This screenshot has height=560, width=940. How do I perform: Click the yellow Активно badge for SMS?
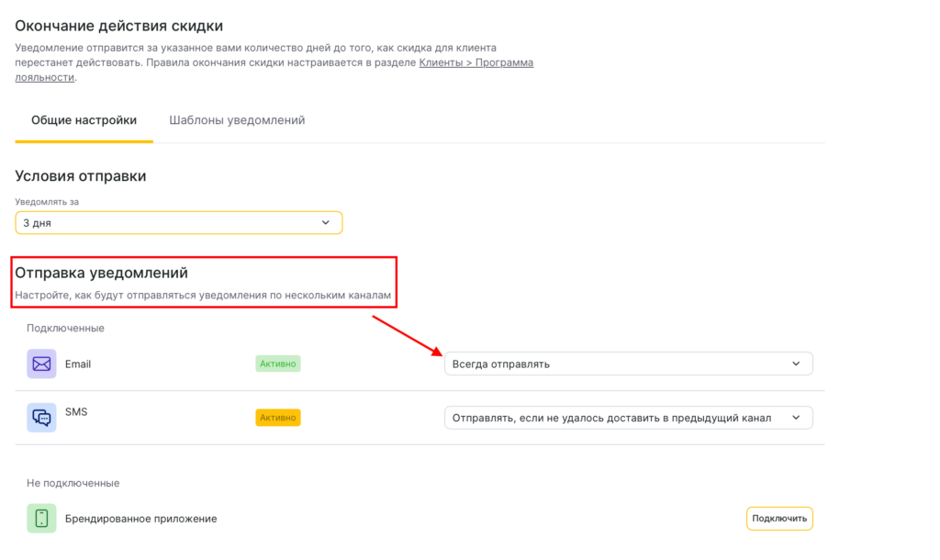278,418
